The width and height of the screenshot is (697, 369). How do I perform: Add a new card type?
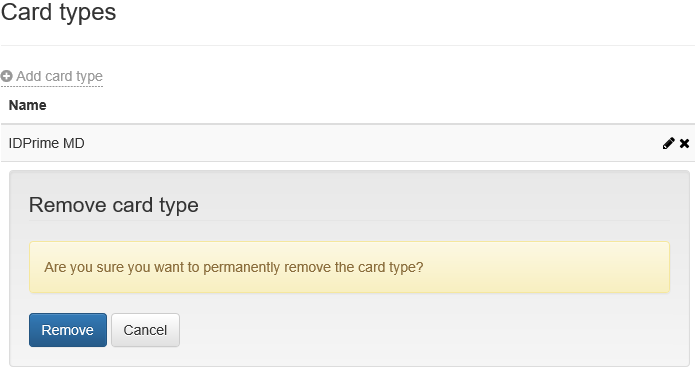pos(52,76)
